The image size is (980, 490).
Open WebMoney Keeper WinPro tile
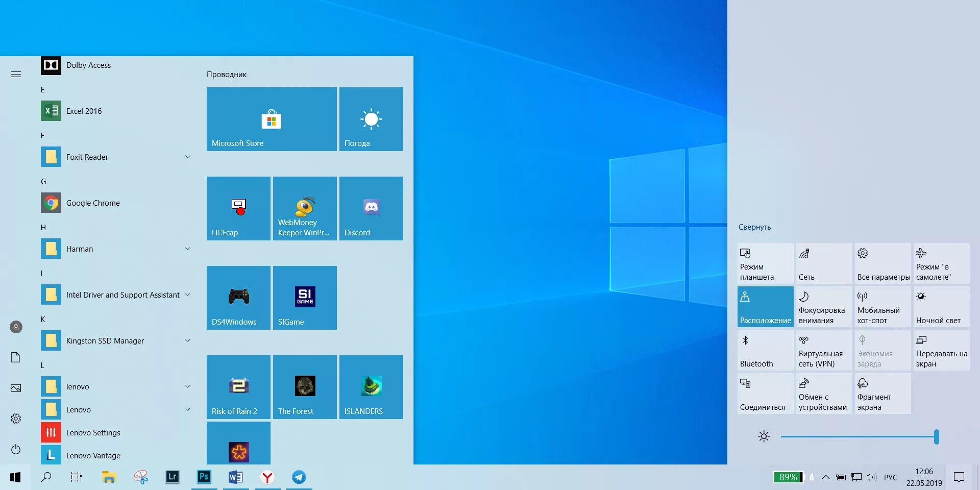(x=305, y=208)
